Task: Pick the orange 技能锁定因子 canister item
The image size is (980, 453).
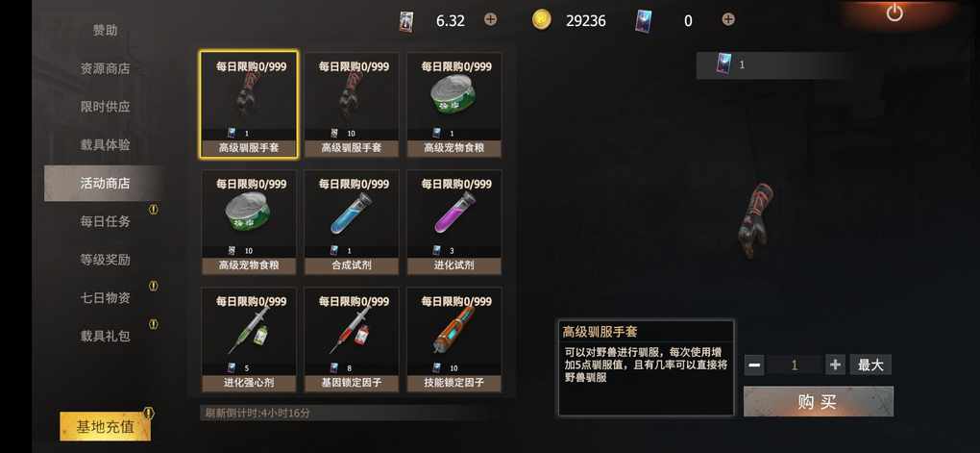Action: (x=453, y=340)
